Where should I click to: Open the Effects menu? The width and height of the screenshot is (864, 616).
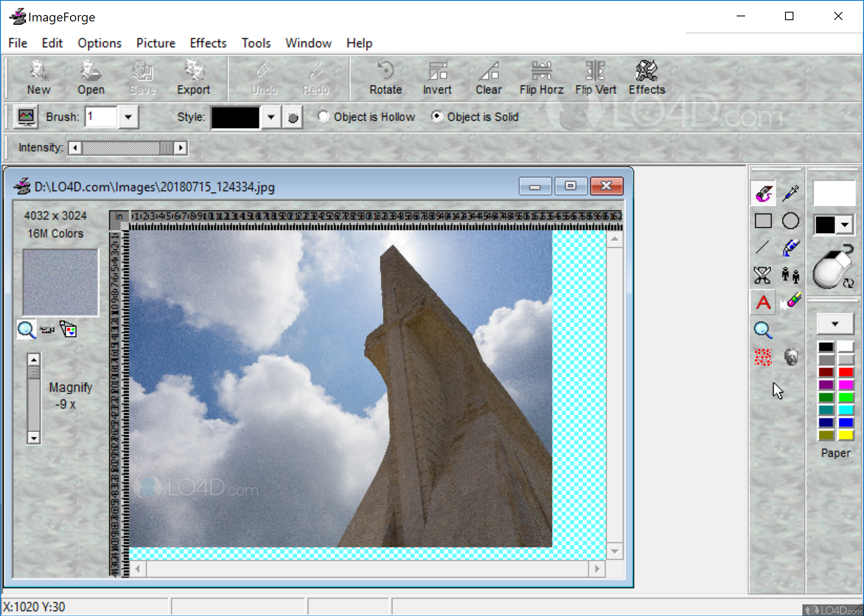[x=208, y=43]
